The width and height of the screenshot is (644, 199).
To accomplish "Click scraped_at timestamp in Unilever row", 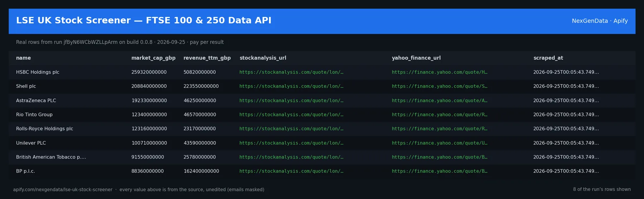I will tap(566, 143).
